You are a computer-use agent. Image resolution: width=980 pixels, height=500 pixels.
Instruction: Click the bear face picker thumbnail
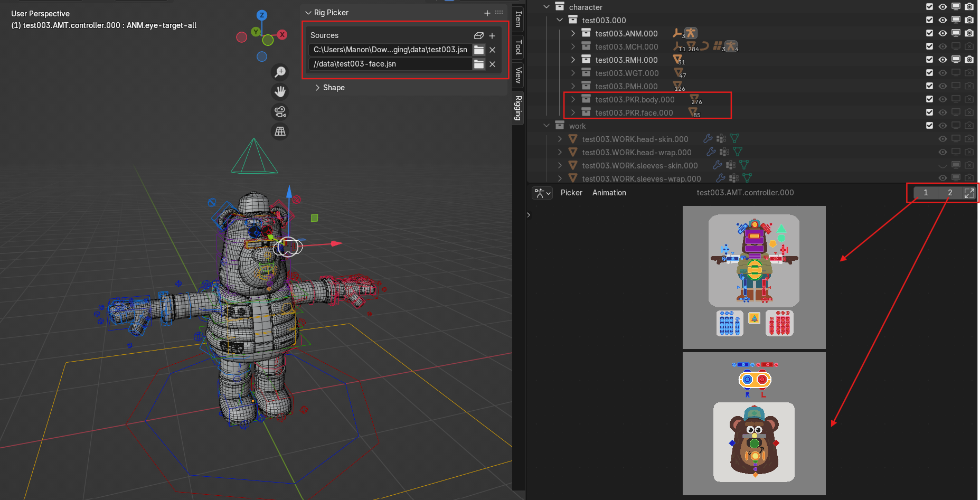(x=754, y=442)
